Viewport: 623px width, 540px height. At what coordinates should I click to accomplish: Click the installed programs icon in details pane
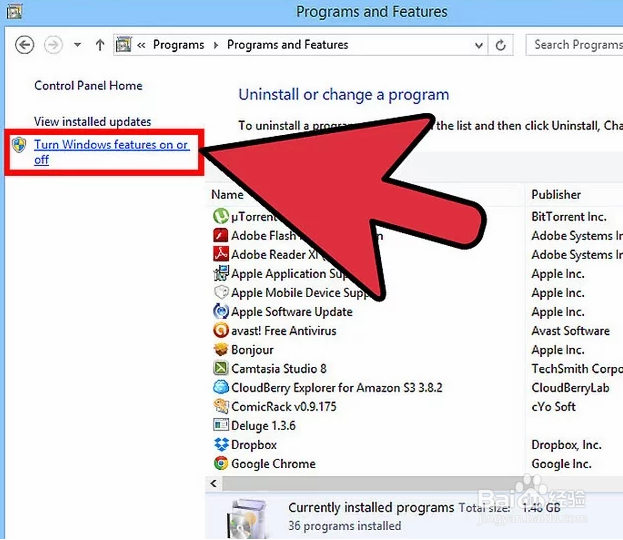[247, 518]
